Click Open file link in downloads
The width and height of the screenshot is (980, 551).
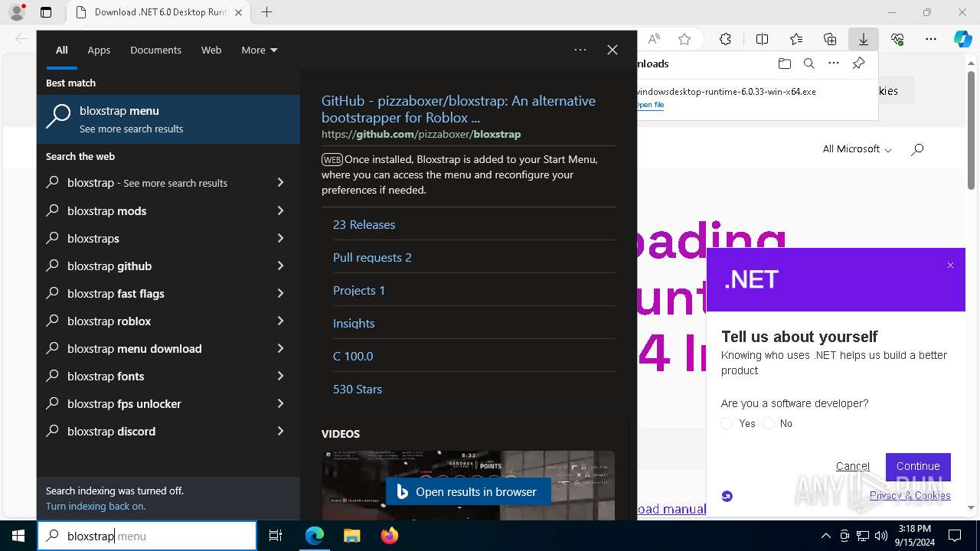click(651, 105)
